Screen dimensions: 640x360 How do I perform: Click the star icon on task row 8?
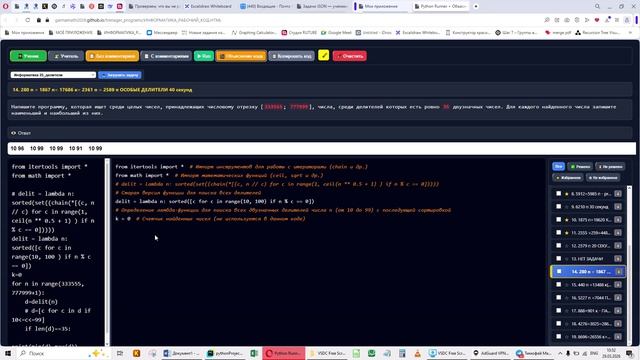click(x=567, y=194)
